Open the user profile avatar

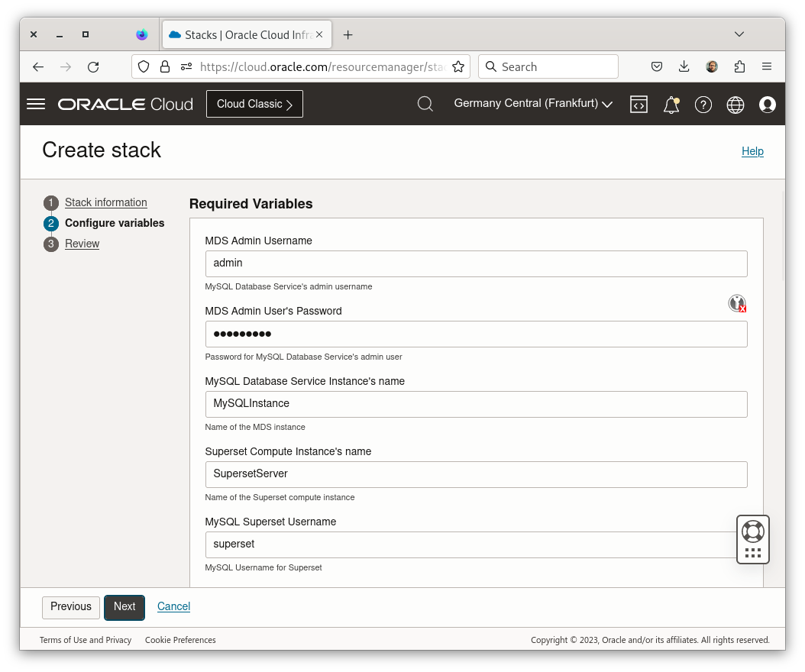coord(768,105)
